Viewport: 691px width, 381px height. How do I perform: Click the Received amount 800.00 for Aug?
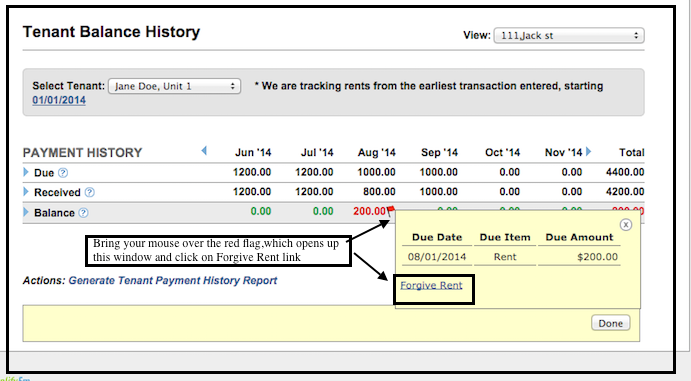379,192
